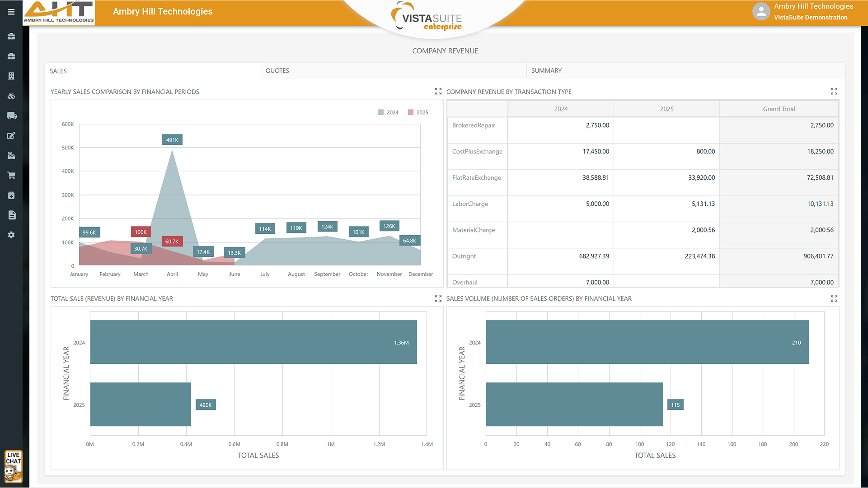This screenshot has height=488, width=868.
Task: Click the 2024 revenue bar labeled 1.36M
Action: [253, 342]
